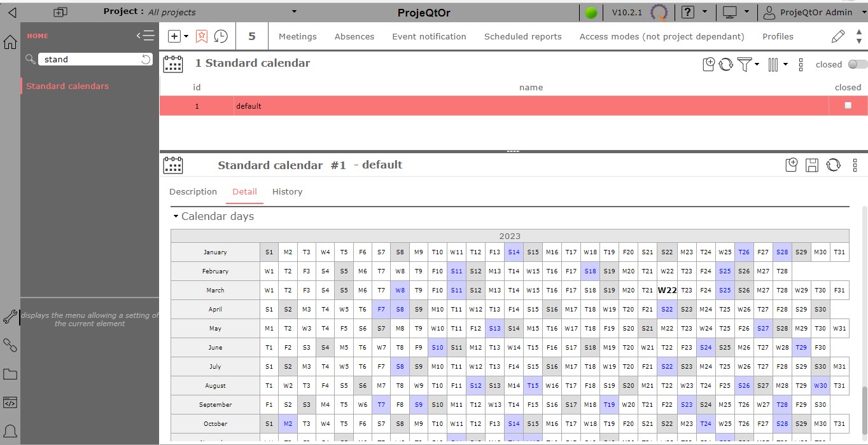Check the closed checkbox for default row
This screenshot has width=868, height=445.
848,106
